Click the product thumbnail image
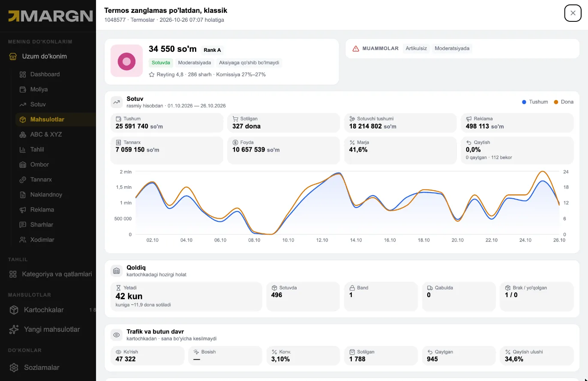The height and width of the screenshot is (381, 588). coord(126,61)
